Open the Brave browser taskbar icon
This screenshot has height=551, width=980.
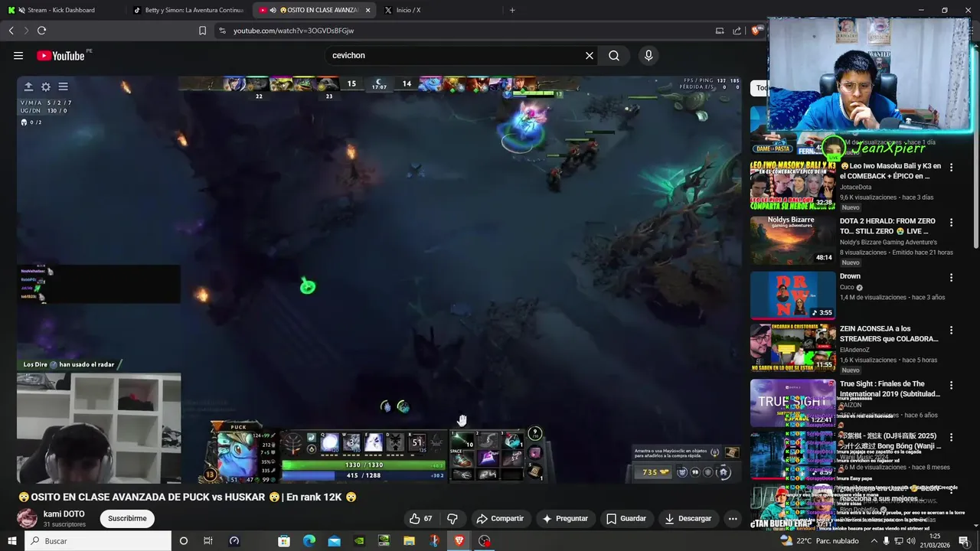tap(459, 541)
